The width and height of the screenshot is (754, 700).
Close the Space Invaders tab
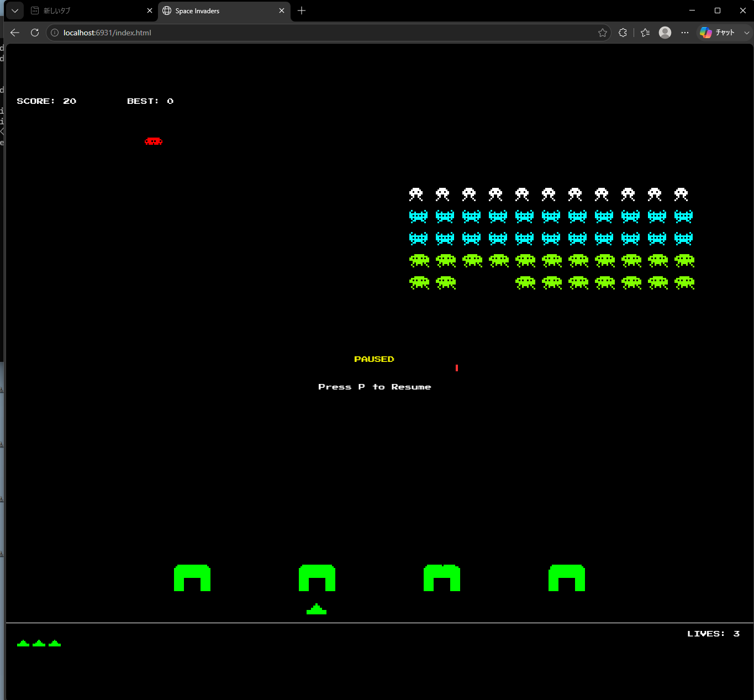(282, 10)
